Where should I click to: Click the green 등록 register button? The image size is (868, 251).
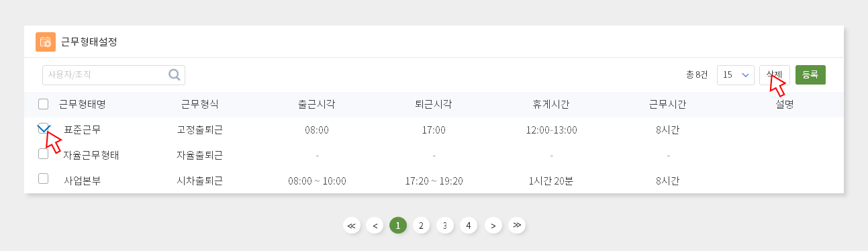[810, 75]
